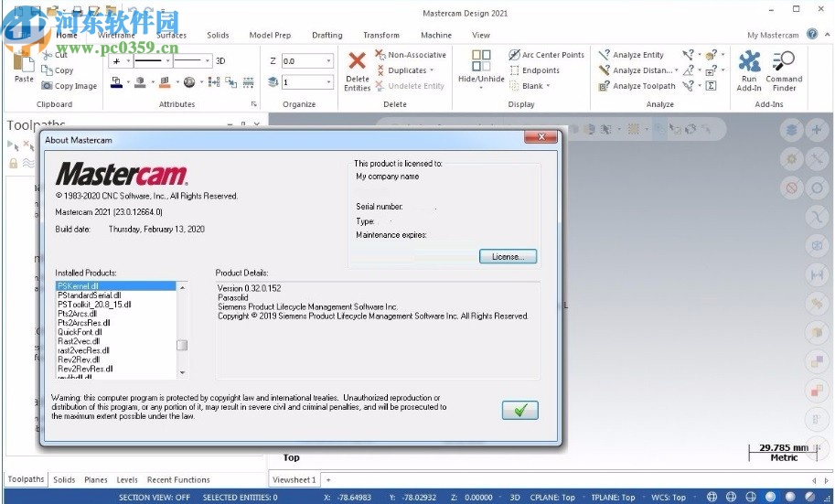Select the Viewsheet 1 tab

(294, 479)
